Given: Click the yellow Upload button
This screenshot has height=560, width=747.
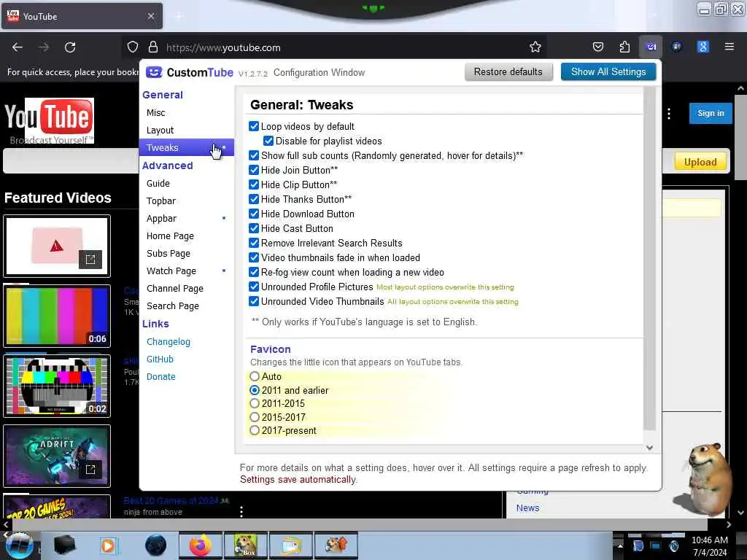Looking at the screenshot, I should click(700, 162).
